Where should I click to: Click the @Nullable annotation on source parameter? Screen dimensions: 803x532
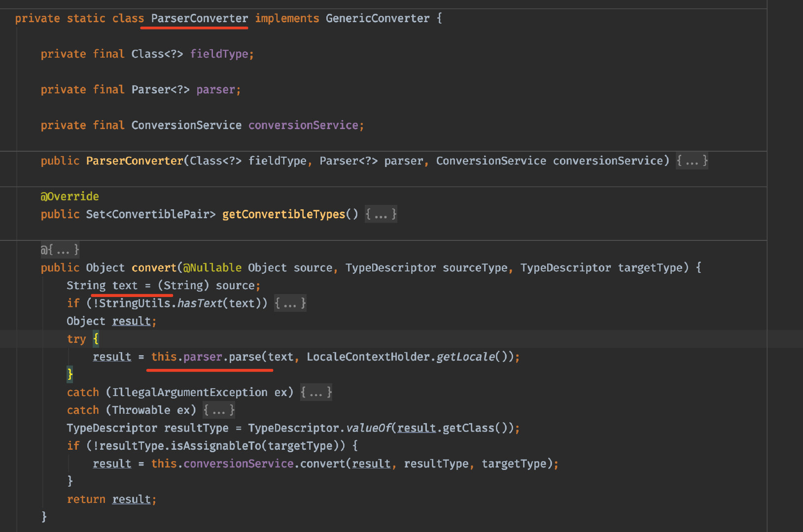212,267
